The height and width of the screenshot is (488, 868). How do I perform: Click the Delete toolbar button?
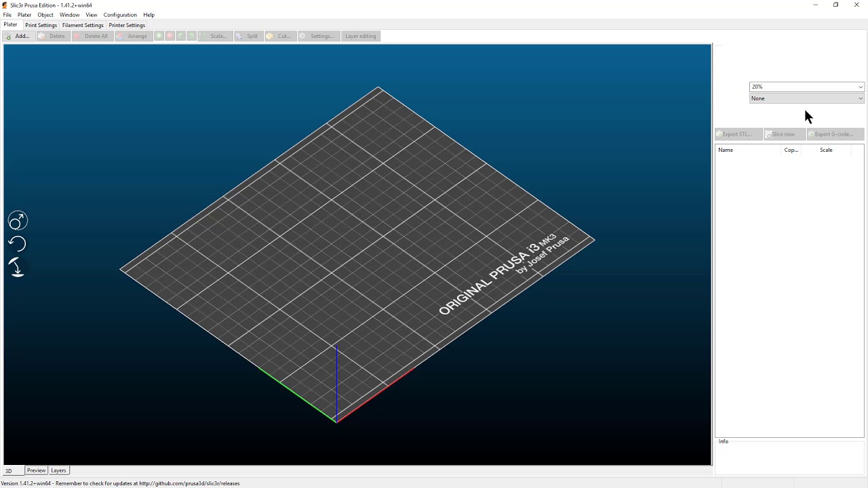(x=52, y=36)
